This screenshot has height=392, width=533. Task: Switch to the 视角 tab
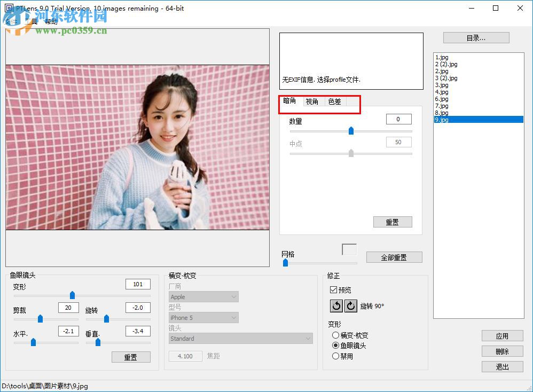[x=312, y=101]
